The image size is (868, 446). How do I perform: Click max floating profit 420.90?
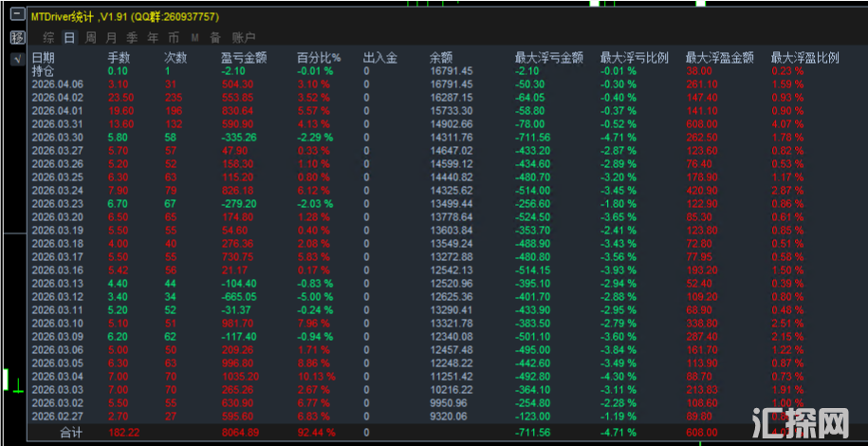(701, 191)
